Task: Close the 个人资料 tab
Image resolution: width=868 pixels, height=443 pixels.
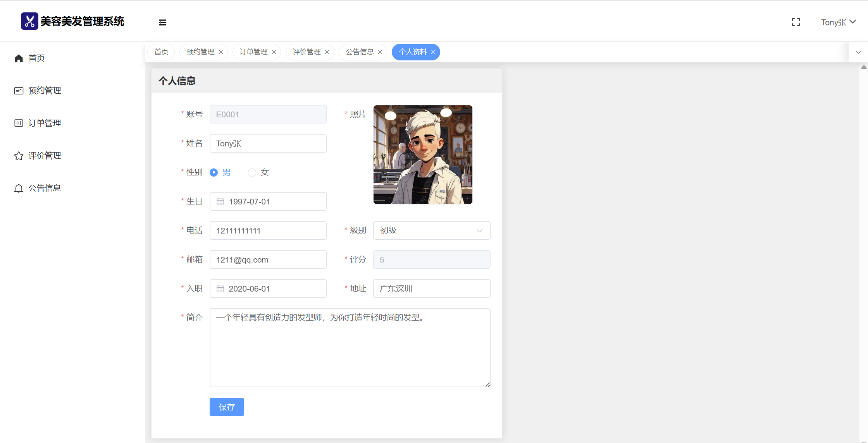Action: [x=433, y=52]
